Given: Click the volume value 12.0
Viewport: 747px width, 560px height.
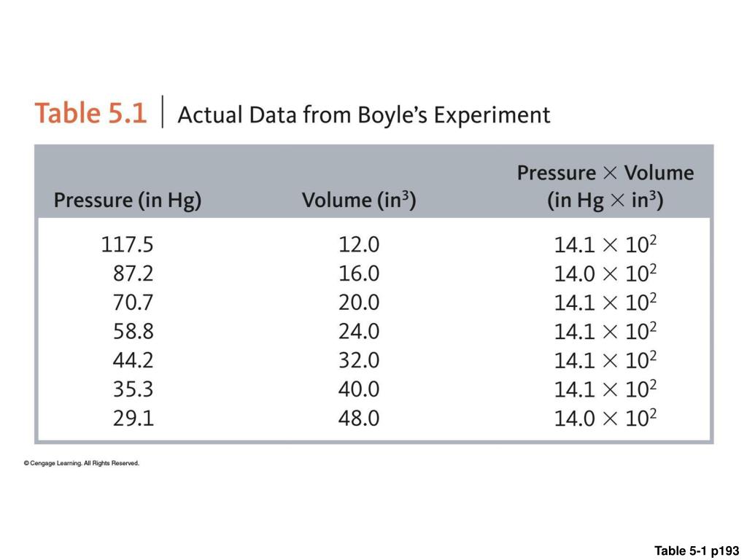Looking at the screenshot, I should coord(359,245).
